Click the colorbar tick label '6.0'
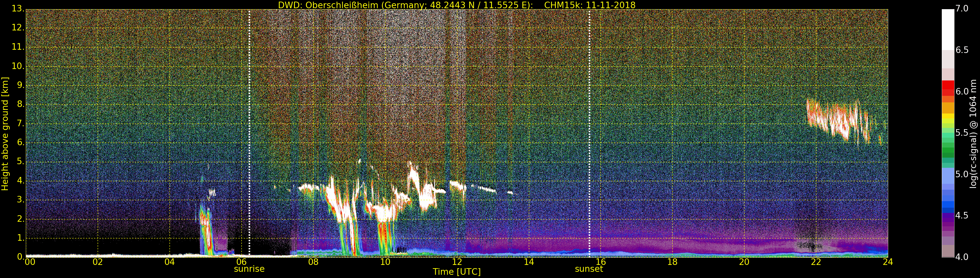This screenshot has height=278, width=980. 962,92
